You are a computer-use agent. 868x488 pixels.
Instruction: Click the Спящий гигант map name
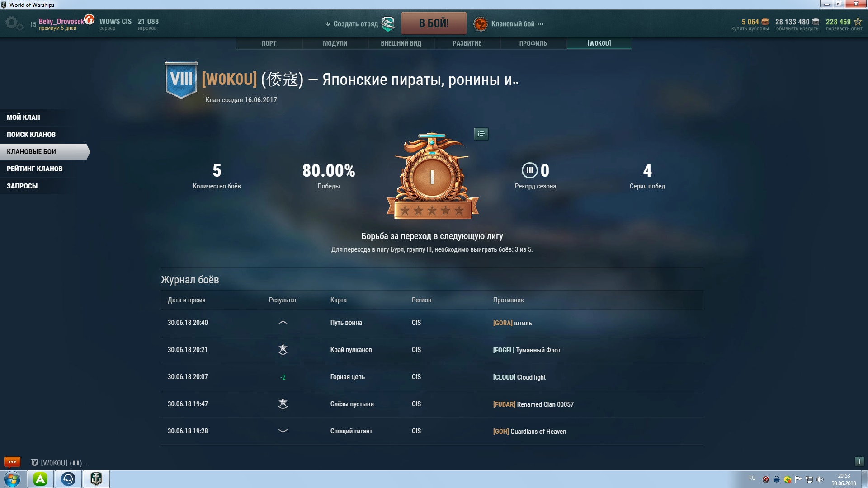click(x=351, y=431)
